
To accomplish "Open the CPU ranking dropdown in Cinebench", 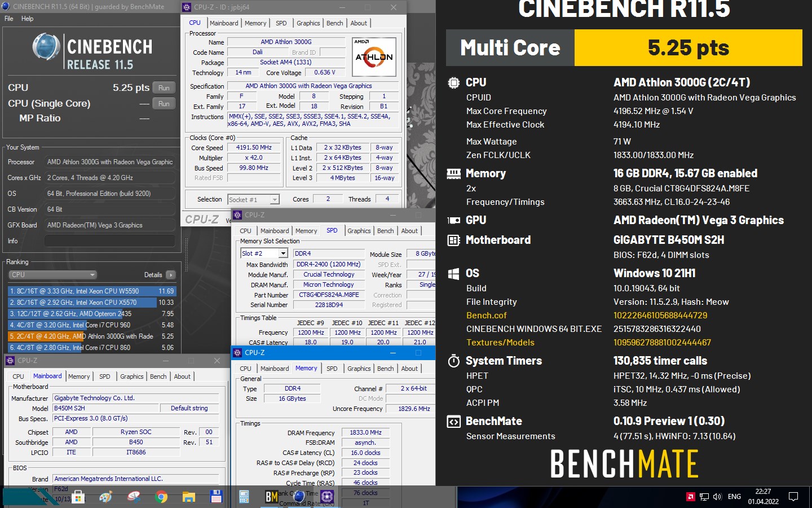I will click(53, 275).
